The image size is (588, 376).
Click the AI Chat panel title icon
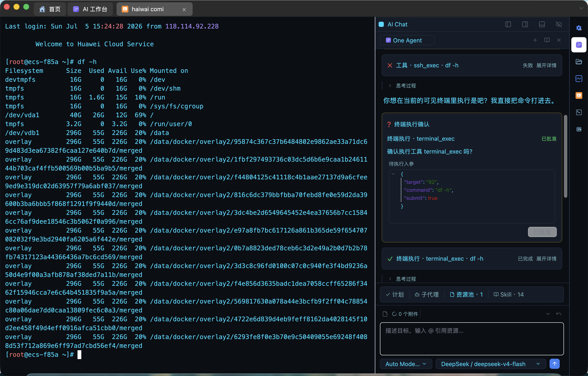point(381,25)
